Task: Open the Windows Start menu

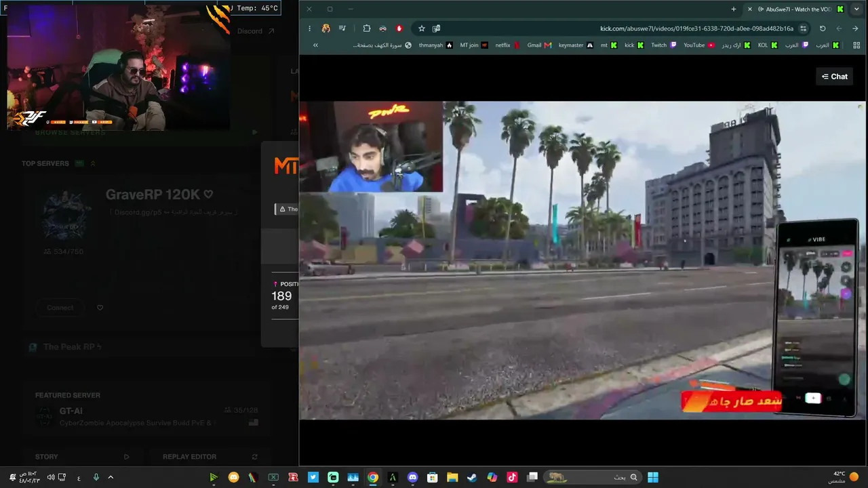Action: point(653,477)
